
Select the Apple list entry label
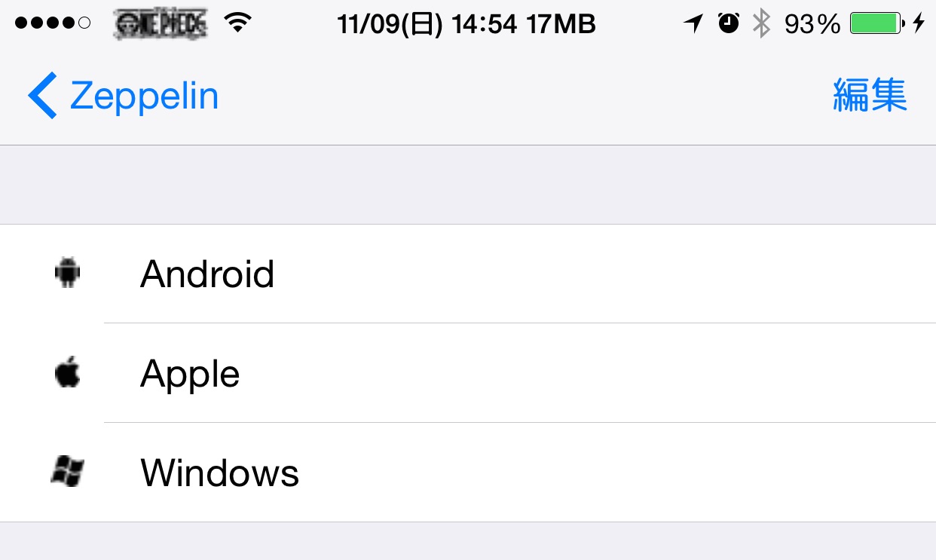(x=190, y=375)
